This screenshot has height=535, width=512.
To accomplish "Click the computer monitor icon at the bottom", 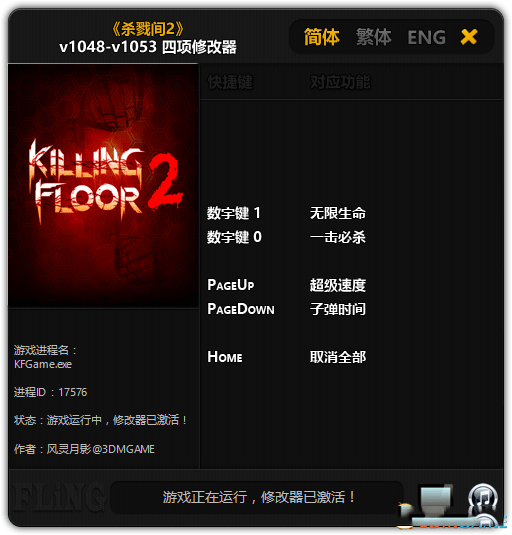I will pyautogui.click(x=434, y=501).
